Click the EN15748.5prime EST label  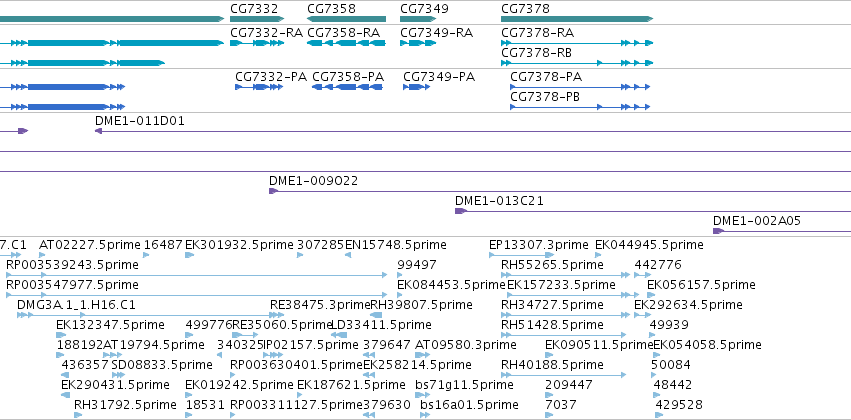click(x=396, y=245)
